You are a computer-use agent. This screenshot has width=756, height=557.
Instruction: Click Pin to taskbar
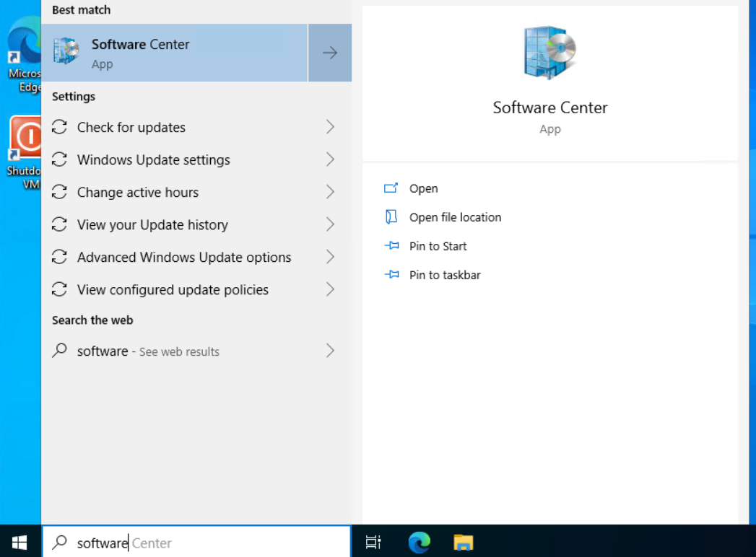tap(445, 275)
